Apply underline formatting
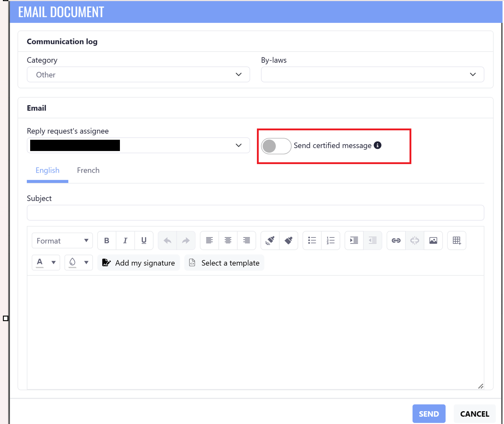Viewport: 504px width, 424px height. (x=144, y=240)
